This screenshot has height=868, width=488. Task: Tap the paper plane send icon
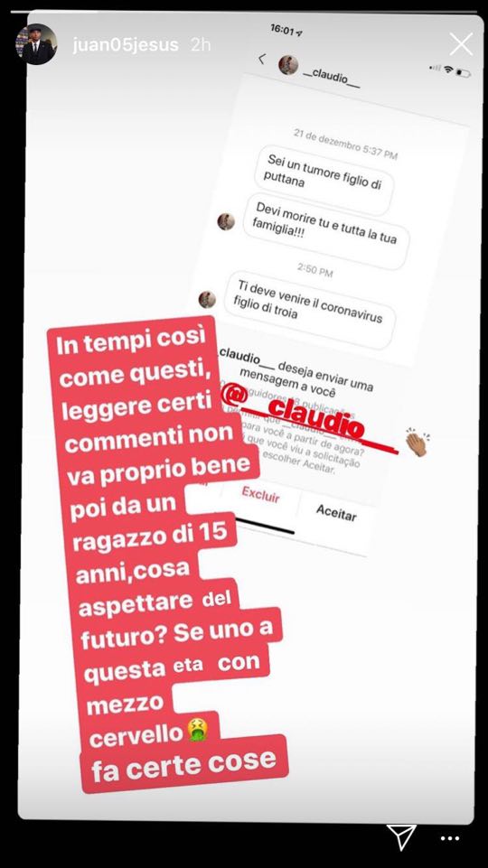click(401, 837)
